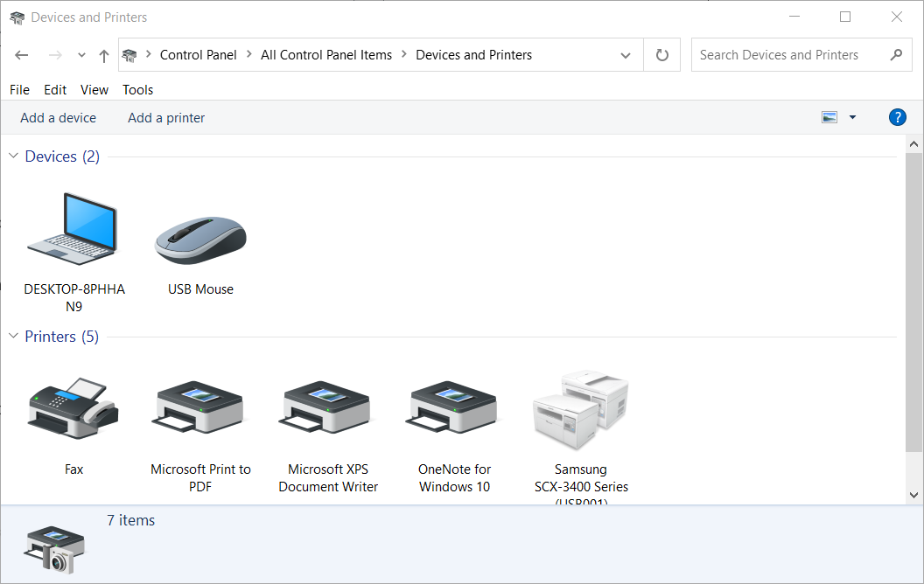Click the '7 items' status text
Screen dimensions: 924x584
tap(131, 520)
